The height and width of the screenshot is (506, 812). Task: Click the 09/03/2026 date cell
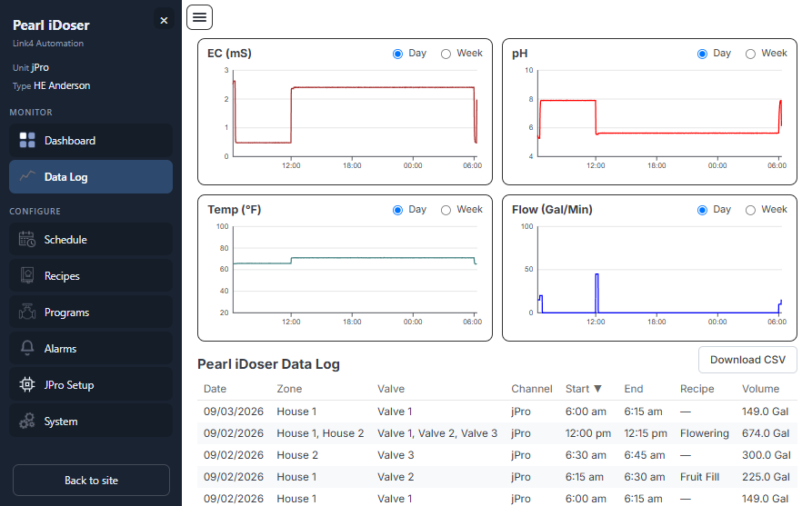234,412
